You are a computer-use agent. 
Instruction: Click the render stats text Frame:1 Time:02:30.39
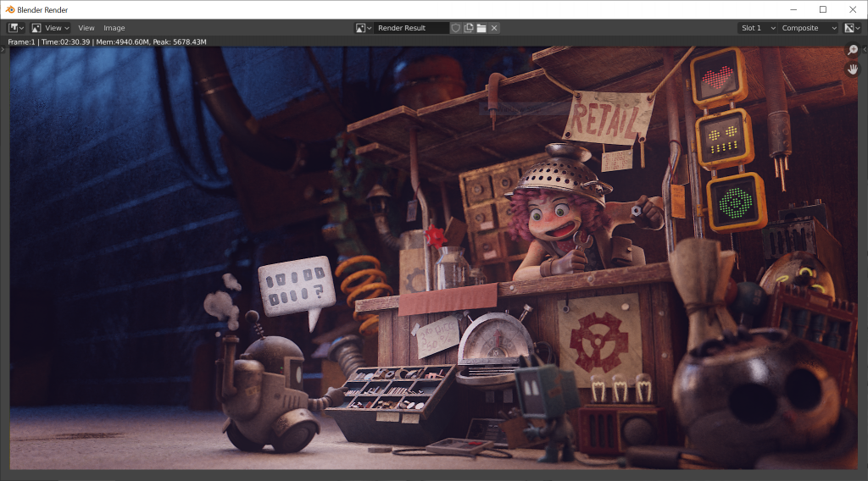pyautogui.click(x=107, y=41)
